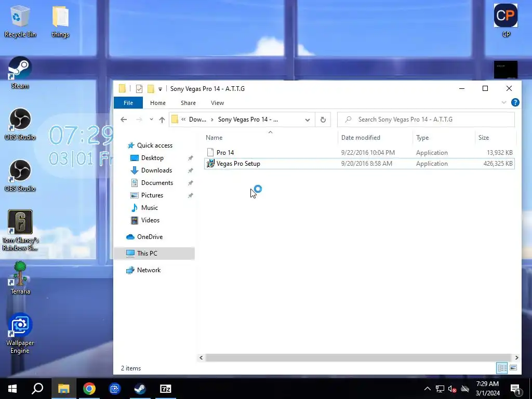
Task: Switch to the Share ribbon tab
Action: 188,103
